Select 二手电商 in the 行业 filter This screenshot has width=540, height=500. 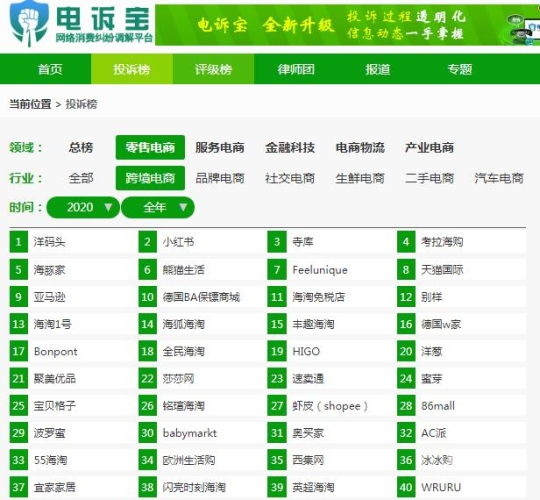tap(429, 178)
